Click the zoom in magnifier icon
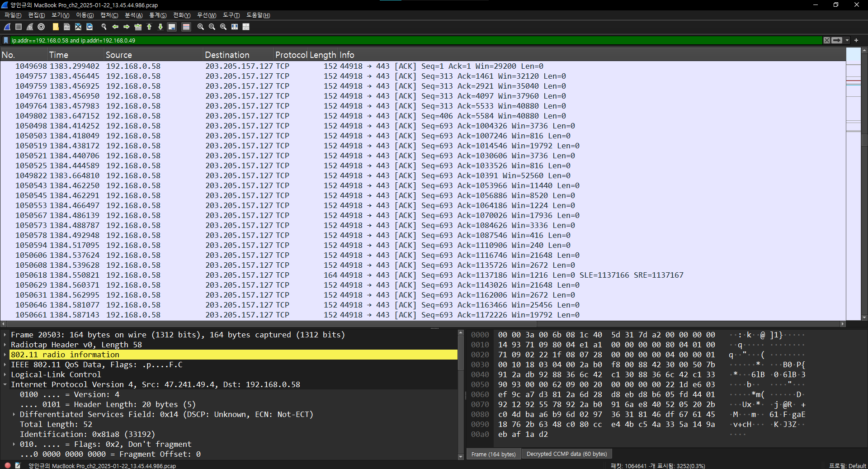The image size is (868, 469). pos(201,27)
